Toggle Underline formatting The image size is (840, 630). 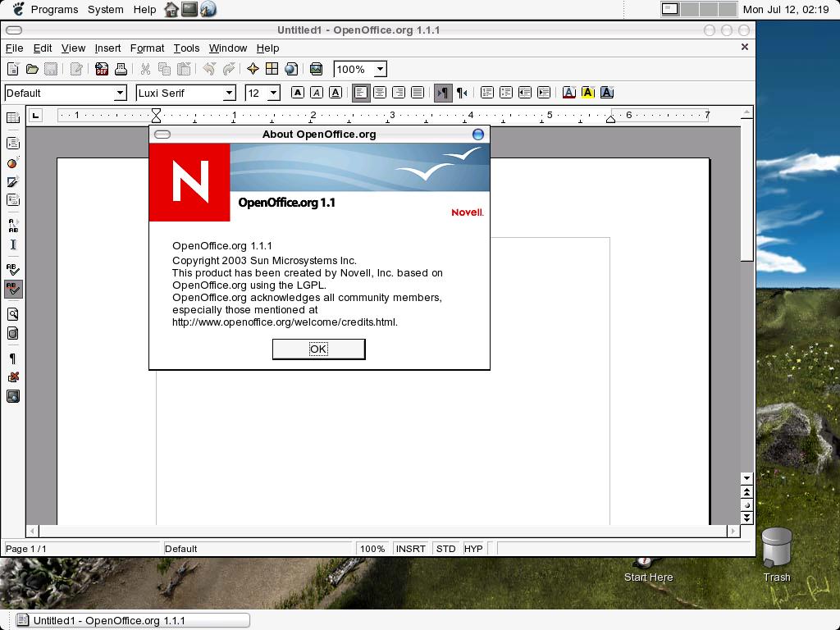coord(336,93)
